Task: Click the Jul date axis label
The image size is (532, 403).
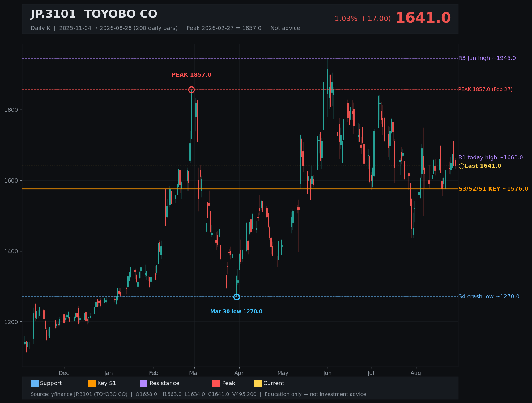Action: click(371, 373)
